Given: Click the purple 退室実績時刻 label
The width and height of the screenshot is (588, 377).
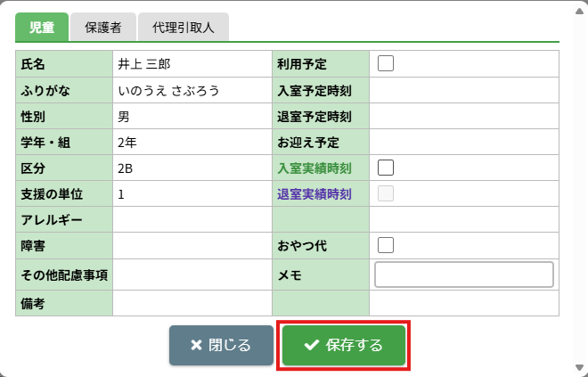Looking at the screenshot, I should [314, 193].
